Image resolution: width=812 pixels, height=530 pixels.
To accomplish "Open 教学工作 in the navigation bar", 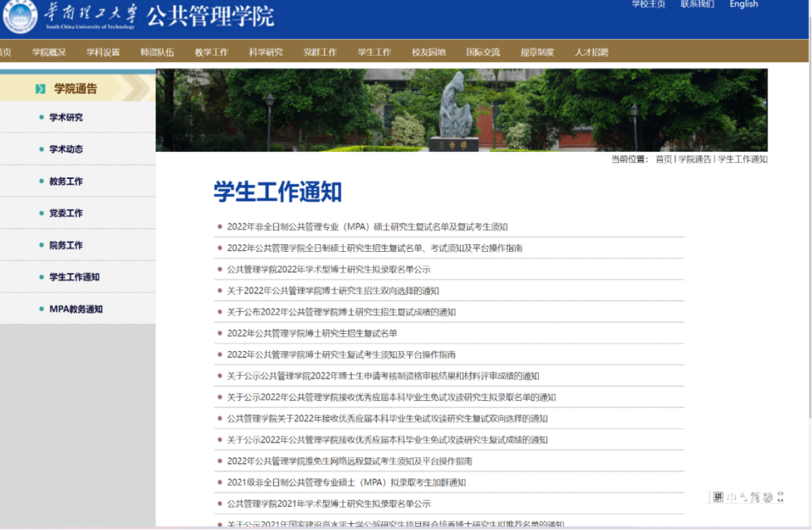I will 211,53.
